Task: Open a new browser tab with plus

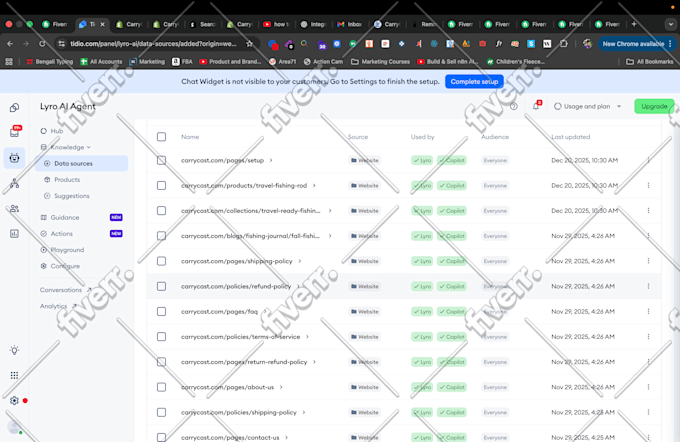Action: [634, 24]
